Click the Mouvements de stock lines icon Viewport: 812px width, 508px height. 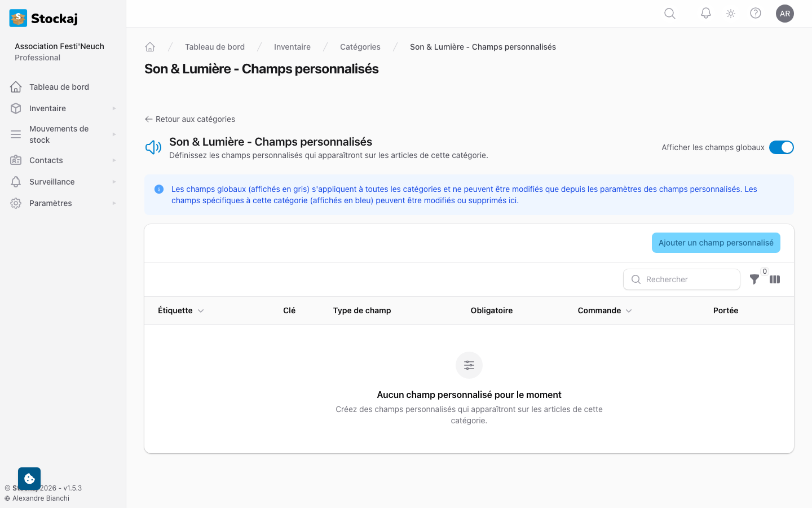[x=16, y=134]
